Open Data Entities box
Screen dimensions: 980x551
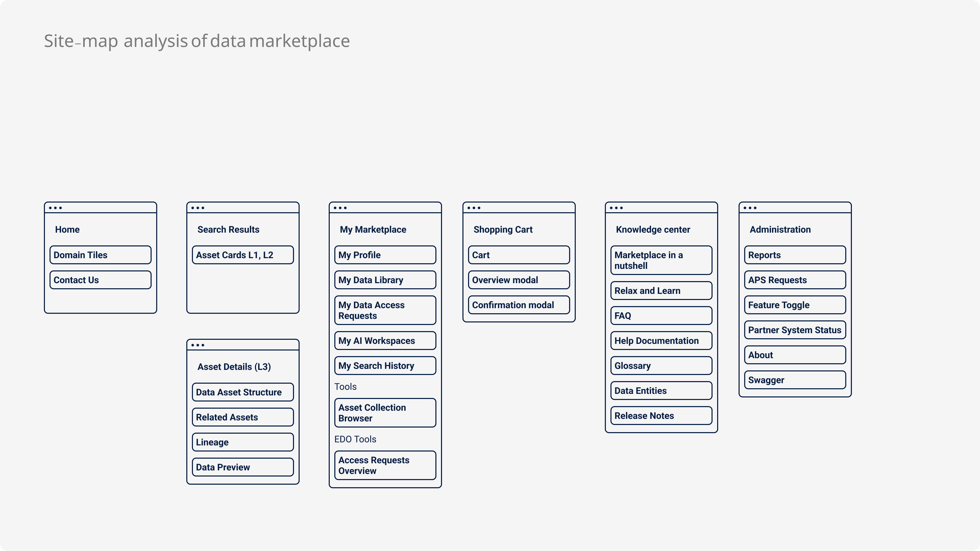661,391
